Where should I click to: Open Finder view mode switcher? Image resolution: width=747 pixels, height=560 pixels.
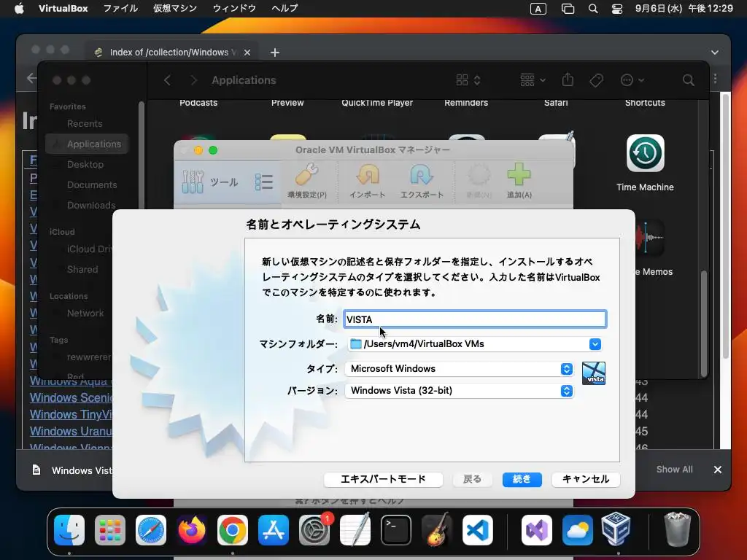tap(468, 80)
